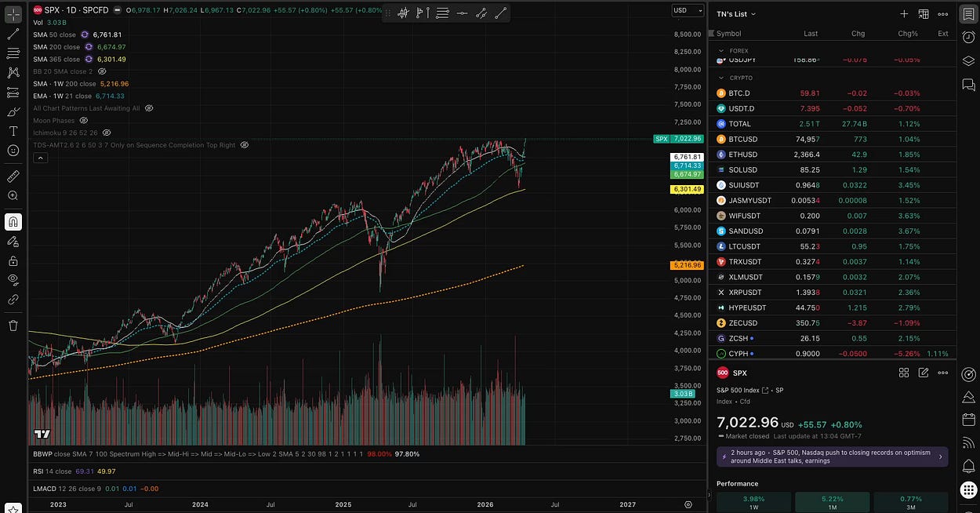Image resolution: width=980 pixels, height=513 pixels.
Task: Open the three-dots menu in SPX details
Action: coord(943,373)
